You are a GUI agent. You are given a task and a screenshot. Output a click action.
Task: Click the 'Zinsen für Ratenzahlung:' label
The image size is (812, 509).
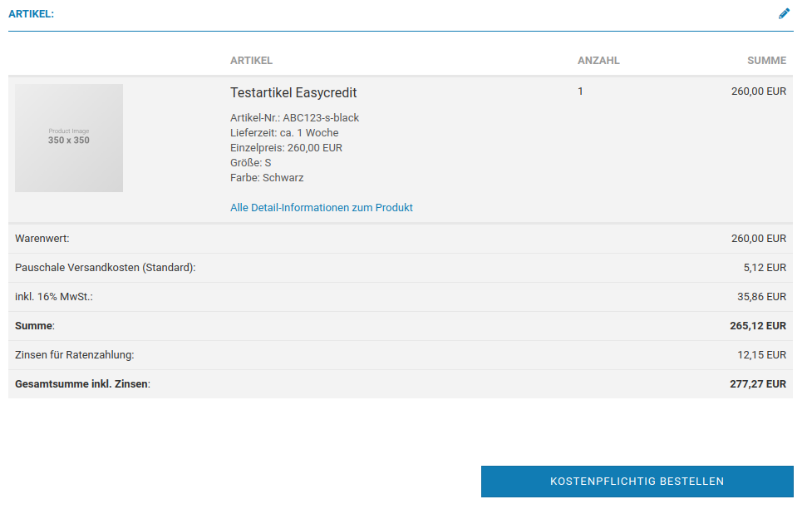[x=75, y=355]
